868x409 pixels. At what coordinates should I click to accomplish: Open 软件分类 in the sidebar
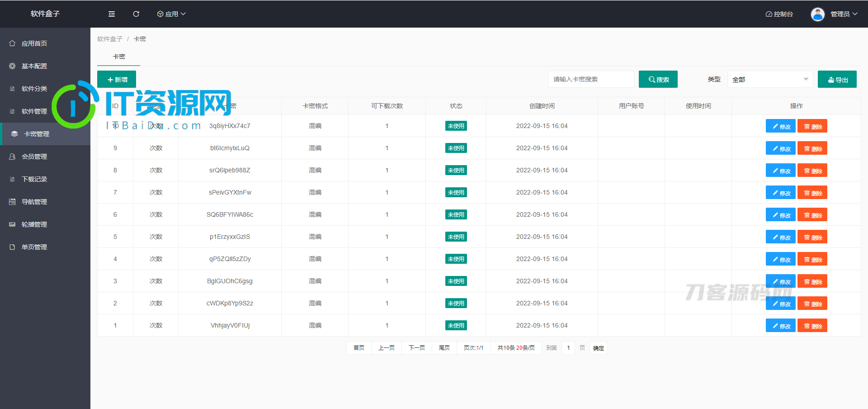point(45,89)
